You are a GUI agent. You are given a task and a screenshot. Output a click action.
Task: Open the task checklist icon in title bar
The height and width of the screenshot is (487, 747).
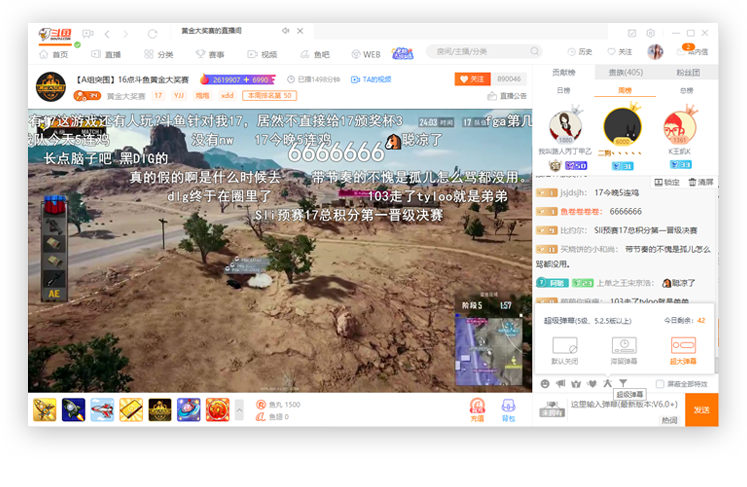point(632,33)
